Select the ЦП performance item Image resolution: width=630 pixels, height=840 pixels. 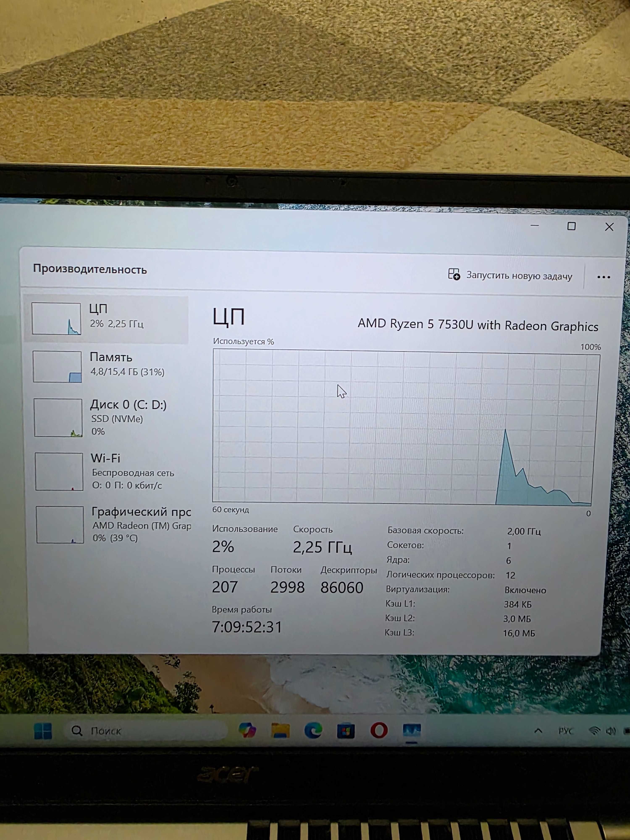coord(106,319)
